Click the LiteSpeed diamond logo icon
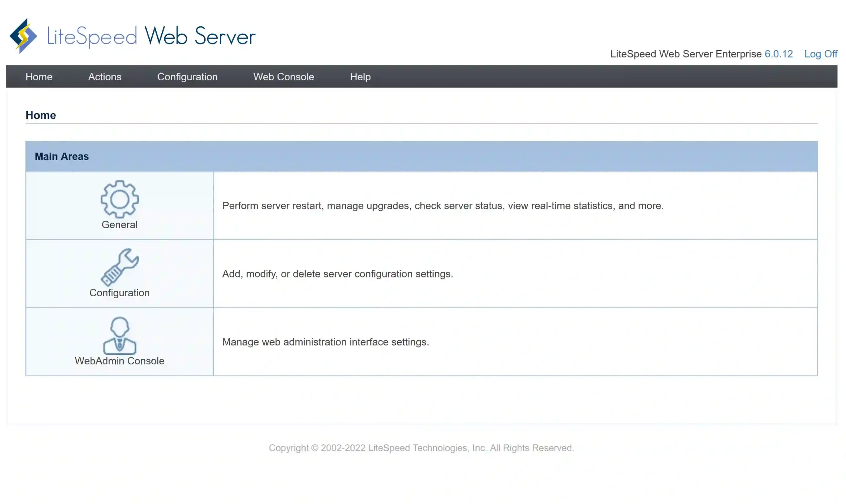Screen dimensions: 846x504 pos(23,36)
